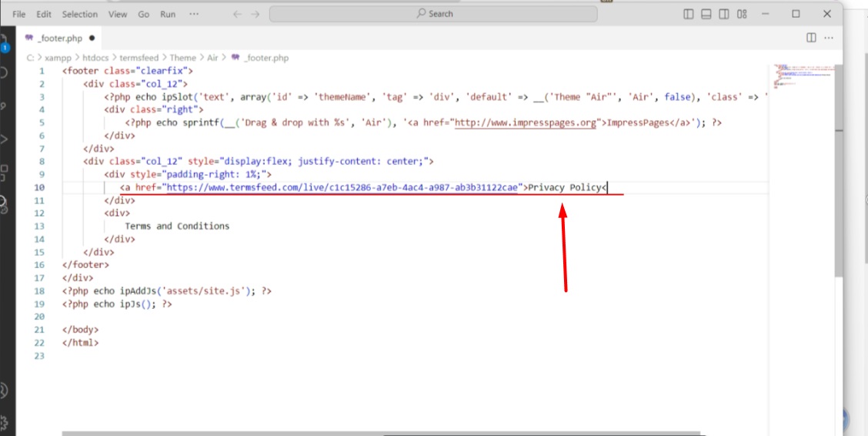Click line number 1 in the gutter
The width and height of the screenshot is (868, 436).
pyautogui.click(x=42, y=71)
